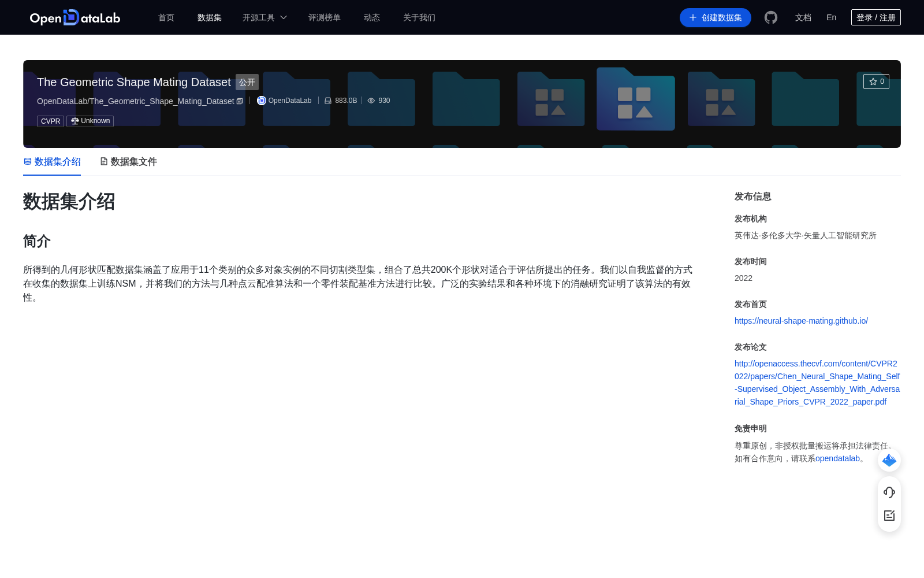Copy the dataset path with copy icon
The width and height of the screenshot is (924, 578).
point(240,101)
